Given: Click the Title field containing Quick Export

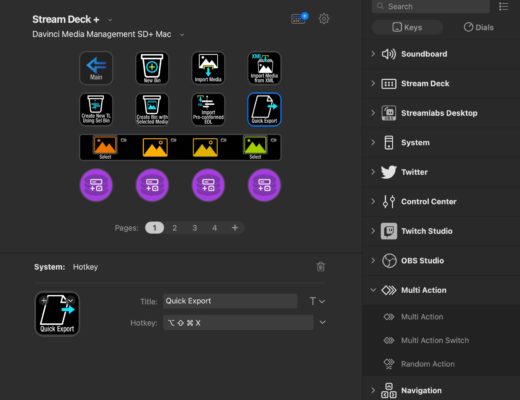Looking at the screenshot, I should (x=230, y=301).
